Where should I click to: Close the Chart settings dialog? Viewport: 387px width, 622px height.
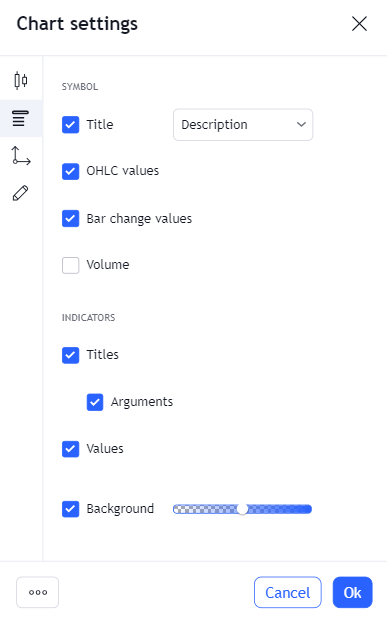point(359,23)
